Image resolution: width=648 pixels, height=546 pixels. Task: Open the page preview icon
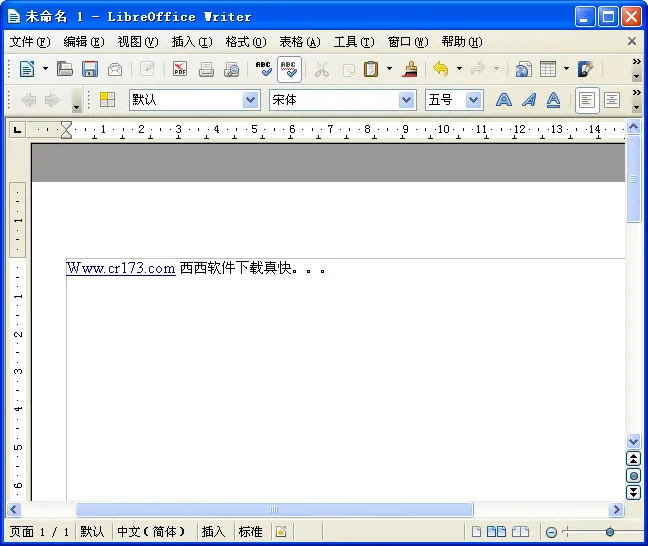coord(231,69)
